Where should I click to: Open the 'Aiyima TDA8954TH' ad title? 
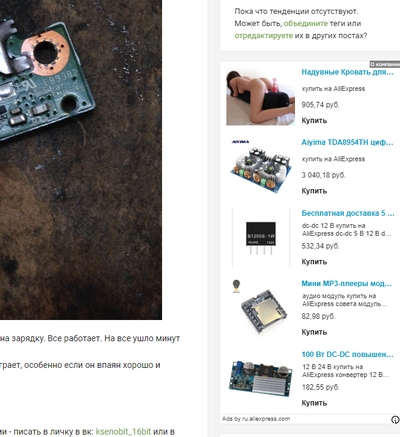pos(347,142)
